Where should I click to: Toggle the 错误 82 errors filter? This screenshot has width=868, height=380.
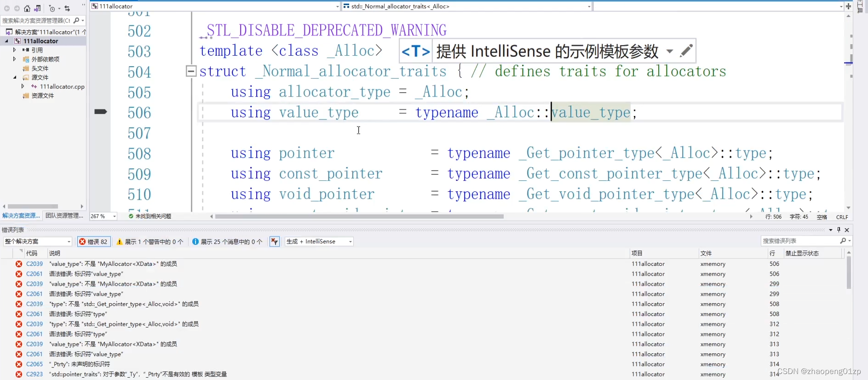coord(94,242)
